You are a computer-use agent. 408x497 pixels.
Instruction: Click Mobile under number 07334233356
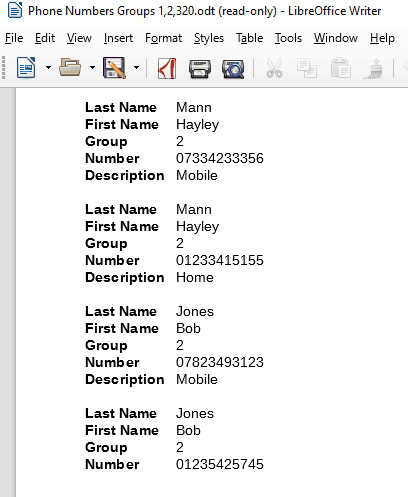197,175
